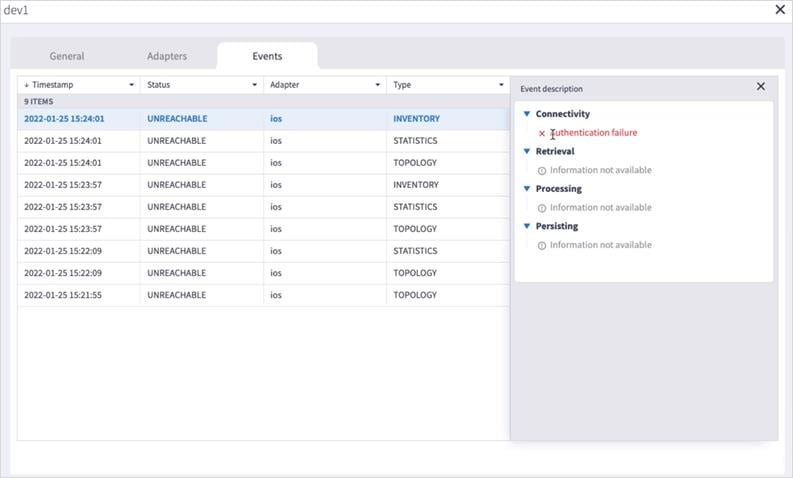Select the 15:22:09 TOPOLOGY row type cell

(x=415, y=273)
